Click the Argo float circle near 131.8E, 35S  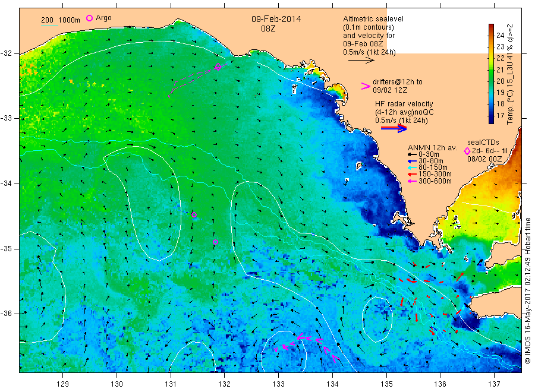215,242
